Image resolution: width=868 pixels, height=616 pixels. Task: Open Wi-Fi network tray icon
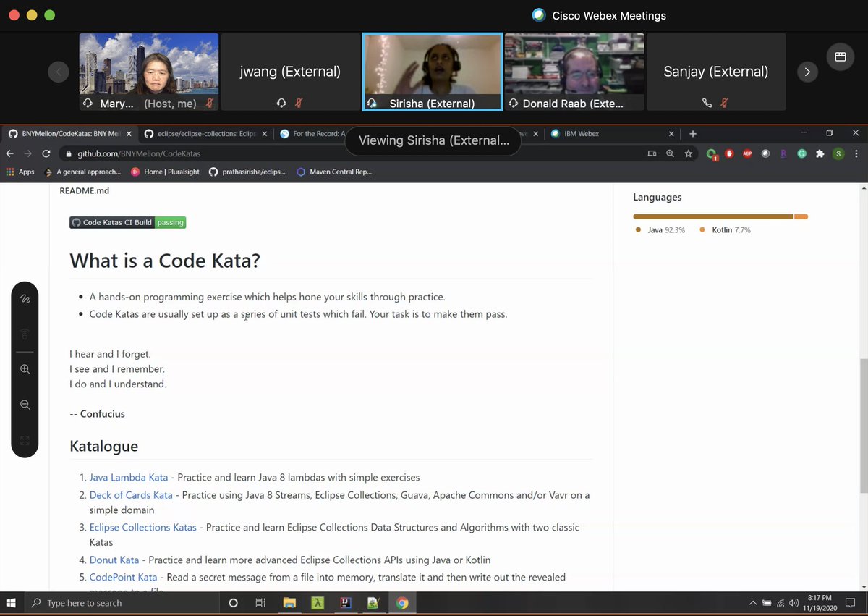click(780, 602)
